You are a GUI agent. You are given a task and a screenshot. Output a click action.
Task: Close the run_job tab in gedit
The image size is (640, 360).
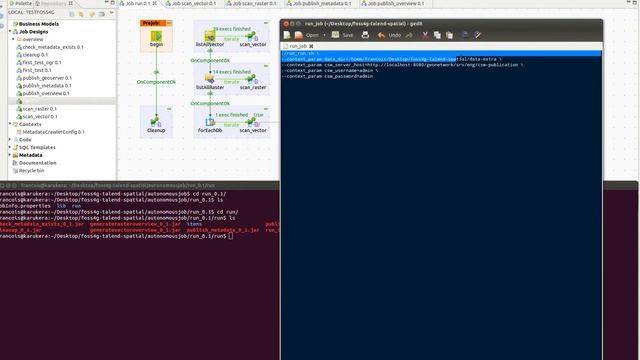pos(311,46)
